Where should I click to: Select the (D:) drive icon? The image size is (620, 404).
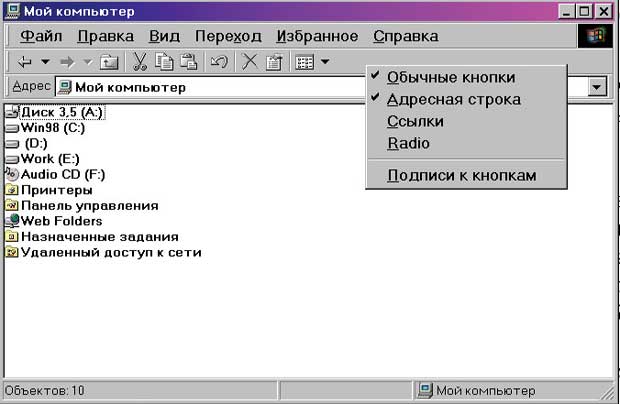tap(11, 143)
